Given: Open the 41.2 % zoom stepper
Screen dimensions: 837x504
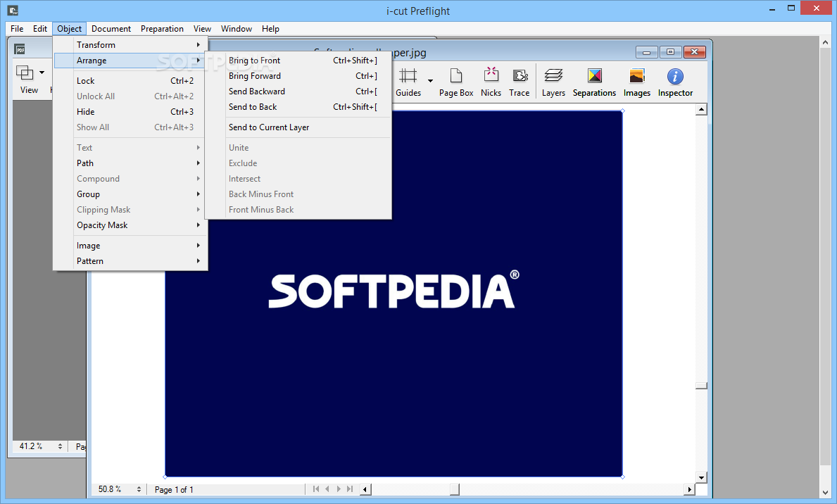Looking at the screenshot, I should [60, 446].
